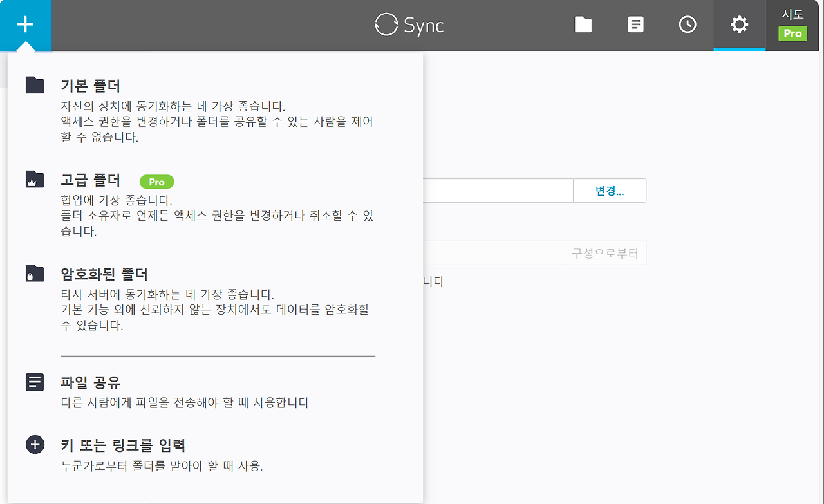Click the plus-circle icon beside 키 또는 링크를 입력

(34, 444)
